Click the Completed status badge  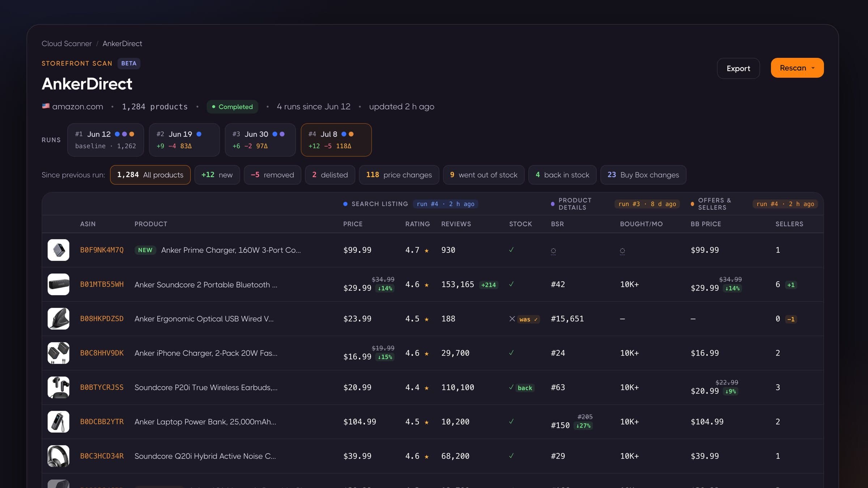click(232, 107)
